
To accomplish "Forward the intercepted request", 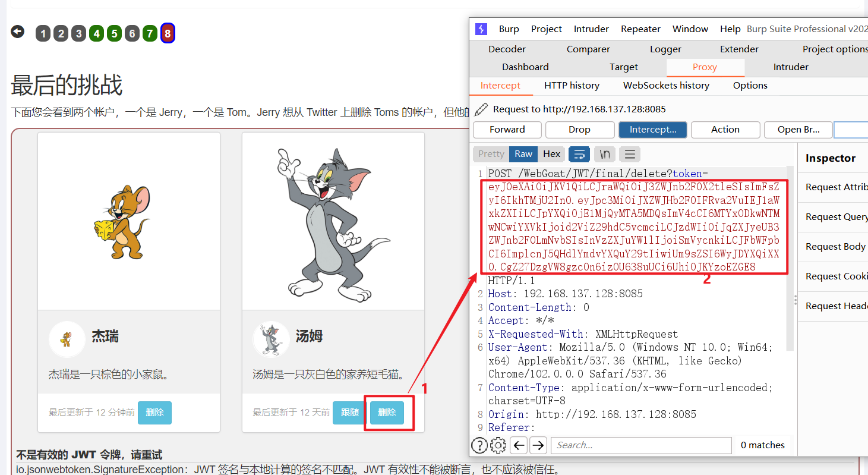I will [x=507, y=130].
